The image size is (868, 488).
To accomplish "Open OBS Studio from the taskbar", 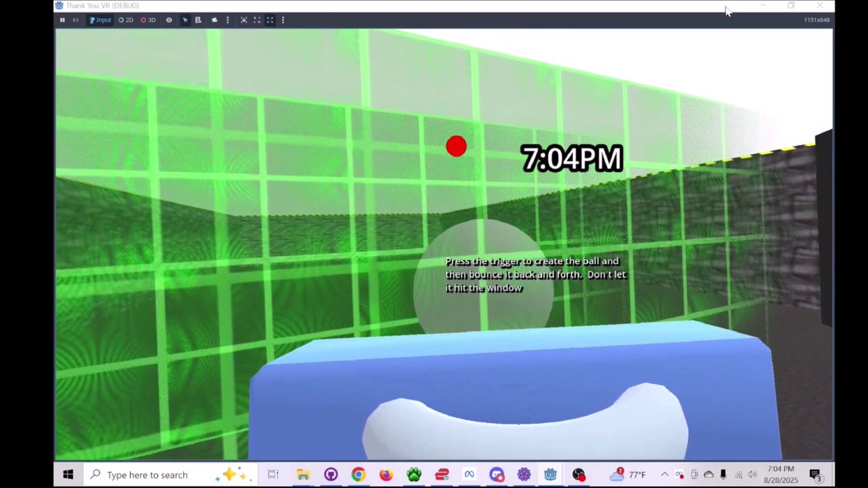I will 579,475.
